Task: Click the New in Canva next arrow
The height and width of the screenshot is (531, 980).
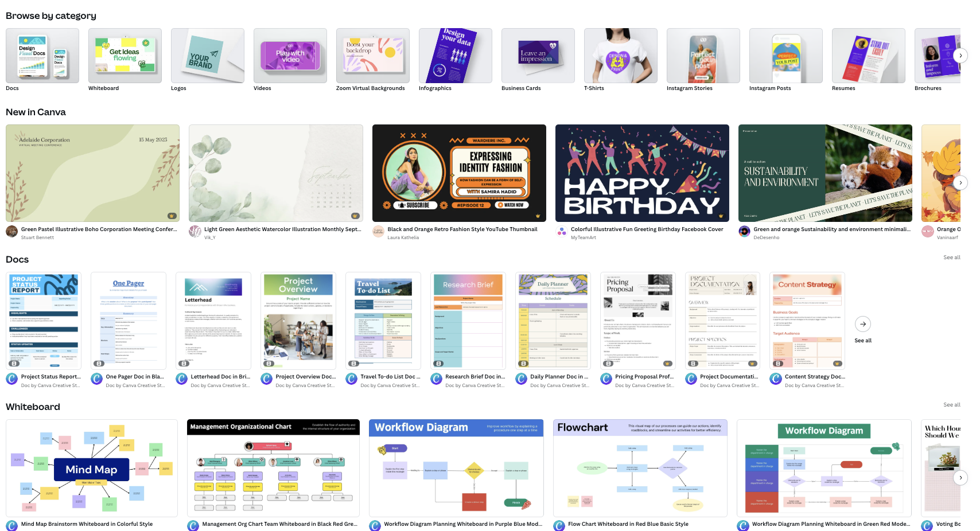Action: pos(960,183)
